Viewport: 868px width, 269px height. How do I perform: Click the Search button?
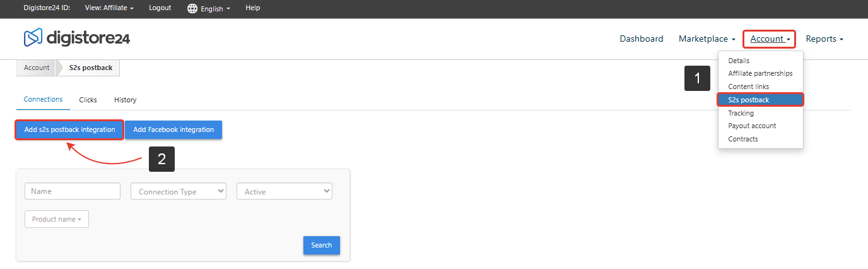click(x=322, y=245)
